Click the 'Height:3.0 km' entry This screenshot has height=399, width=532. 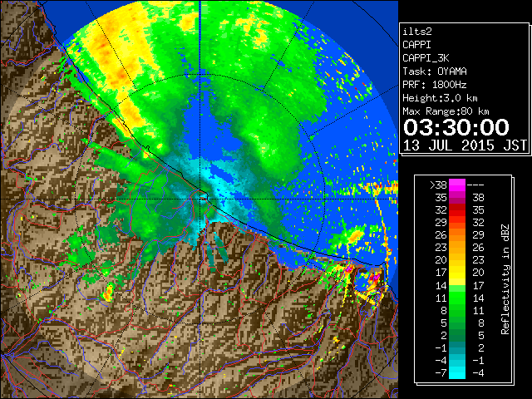(x=440, y=98)
